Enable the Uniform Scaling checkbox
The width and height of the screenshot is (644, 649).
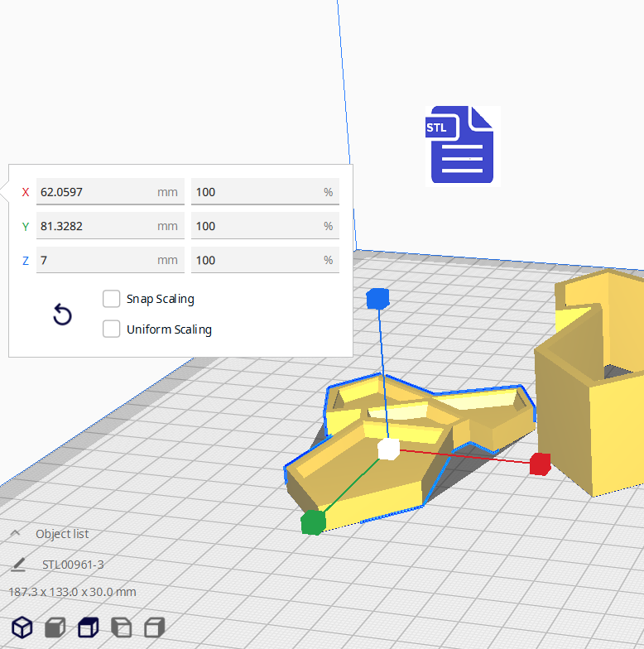point(112,329)
